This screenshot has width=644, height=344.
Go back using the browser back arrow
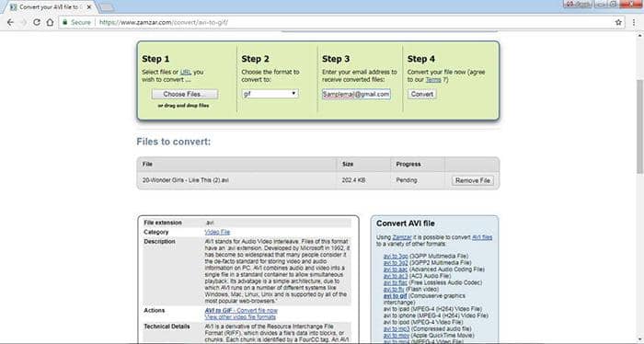pos(10,23)
